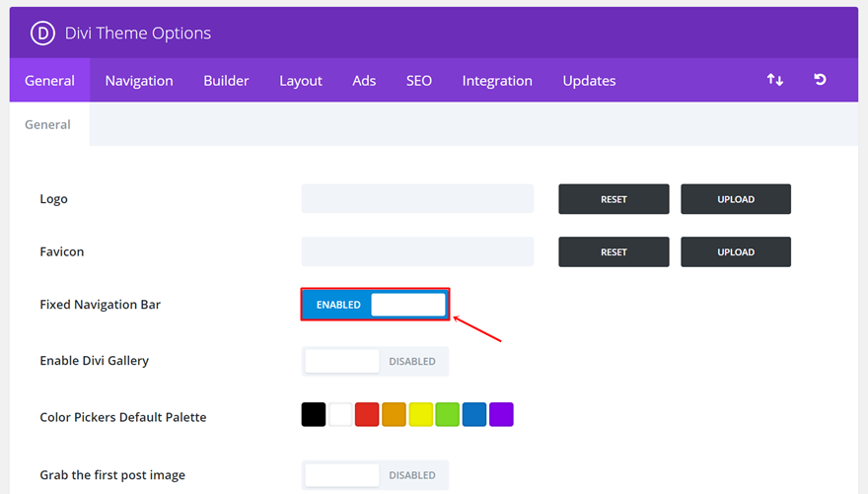Click the Divi logo icon

click(x=42, y=33)
